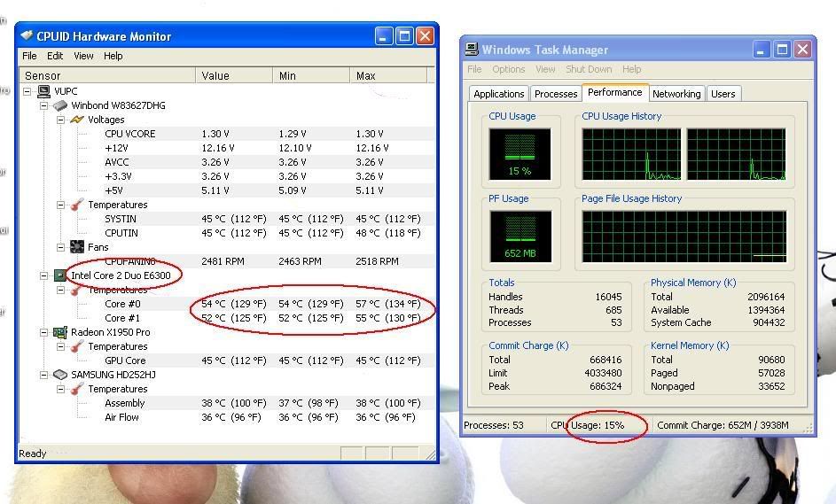Click the Value column header
836x504 pixels.
(x=233, y=75)
